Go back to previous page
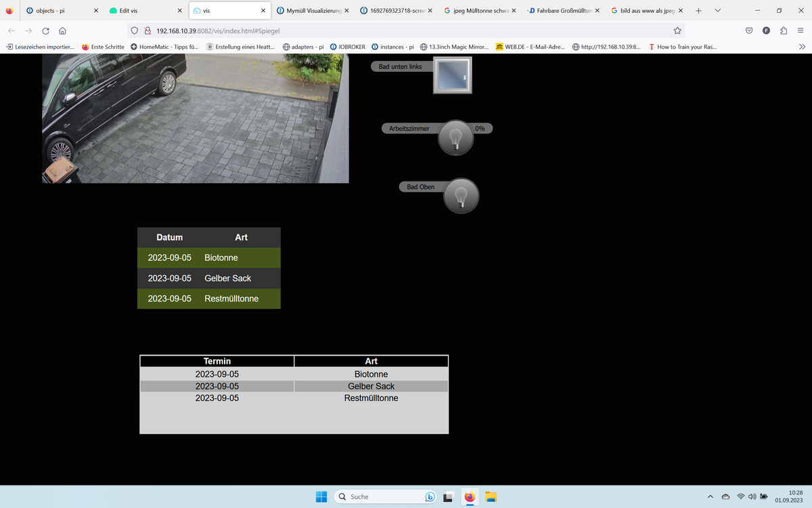The height and width of the screenshot is (508, 812). click(x=12, y=30)
